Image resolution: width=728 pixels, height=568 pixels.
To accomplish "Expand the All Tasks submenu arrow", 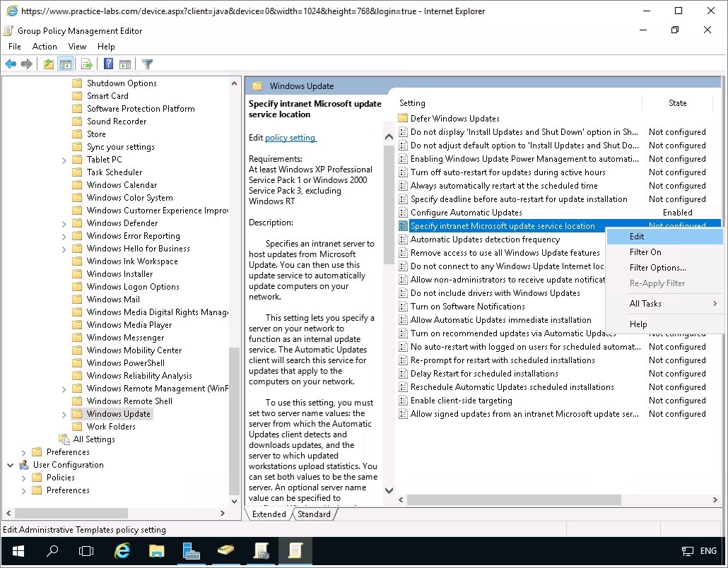I will tap(715, 304).
